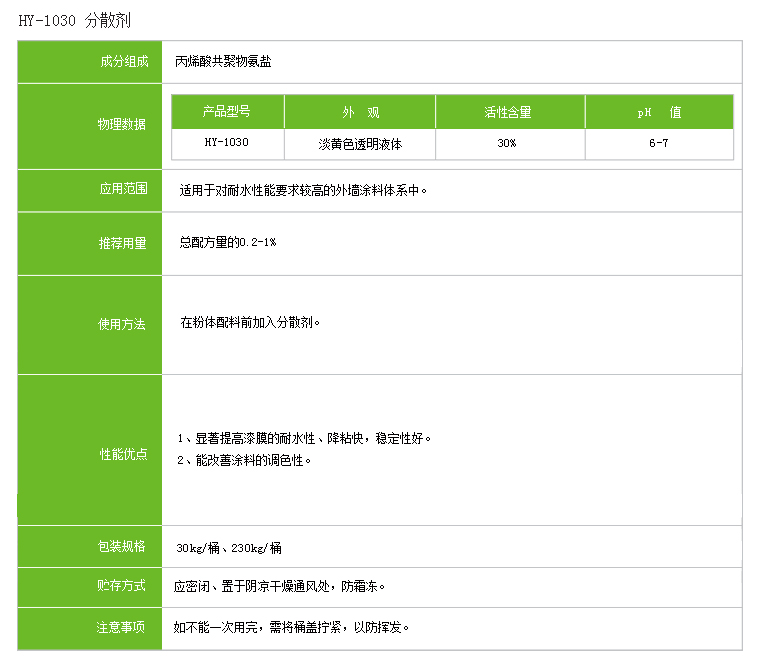
Task: Click the 总配方量的0.2-1% dosage text
Action: (227, 243)
